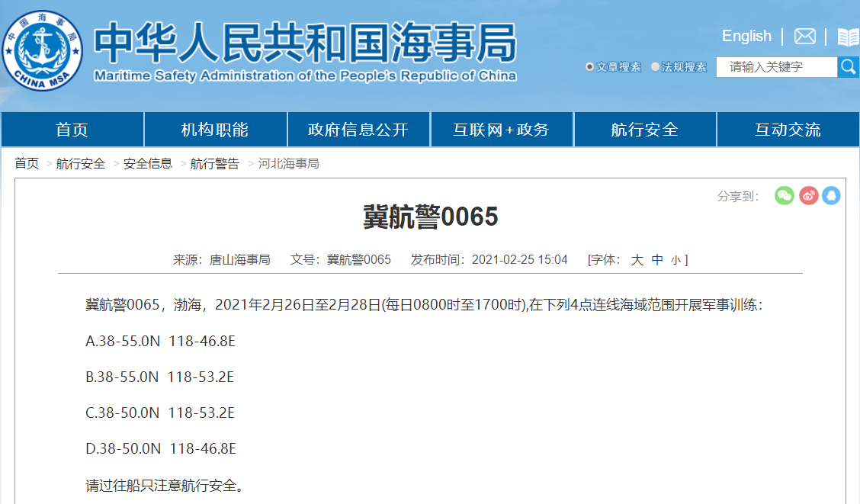Select 法规搜索 radio option
This screenshot has width=860, height=504.
655,67
